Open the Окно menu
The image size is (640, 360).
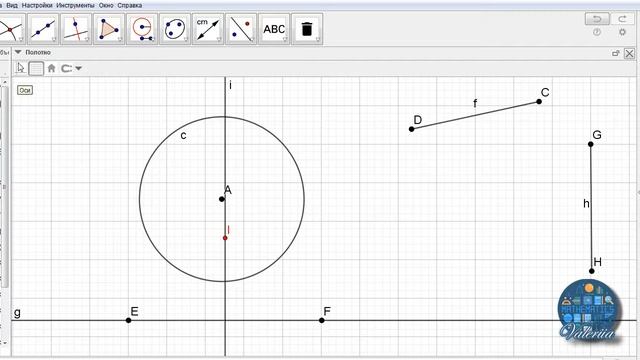(106, 5)
